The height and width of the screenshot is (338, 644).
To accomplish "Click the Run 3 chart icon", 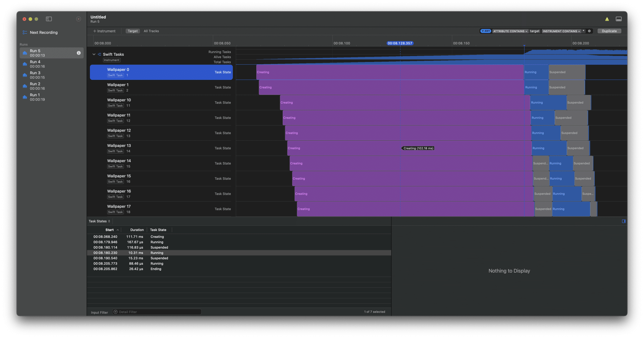I will (25, 75).
